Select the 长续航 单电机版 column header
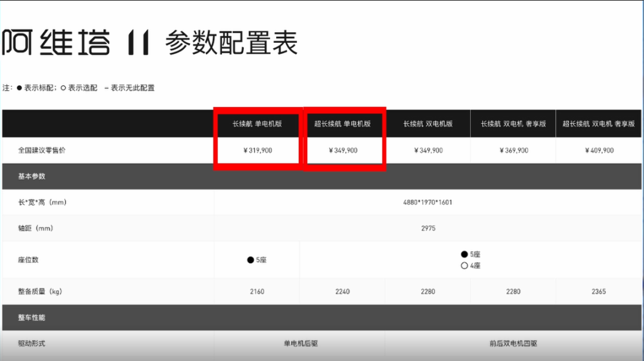This screenshot has width=644, height=361. click(257, 123)
